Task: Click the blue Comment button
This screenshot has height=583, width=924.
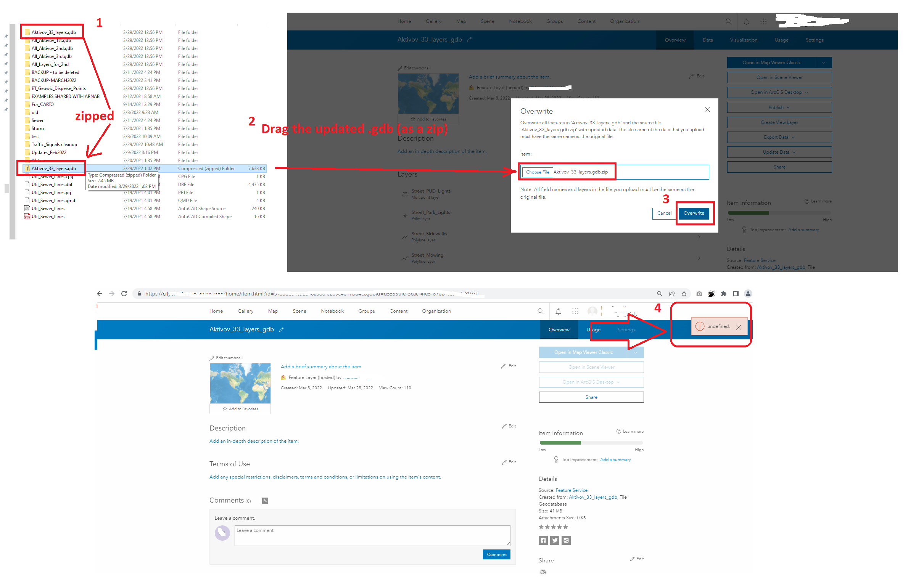Action: (496, 554)
